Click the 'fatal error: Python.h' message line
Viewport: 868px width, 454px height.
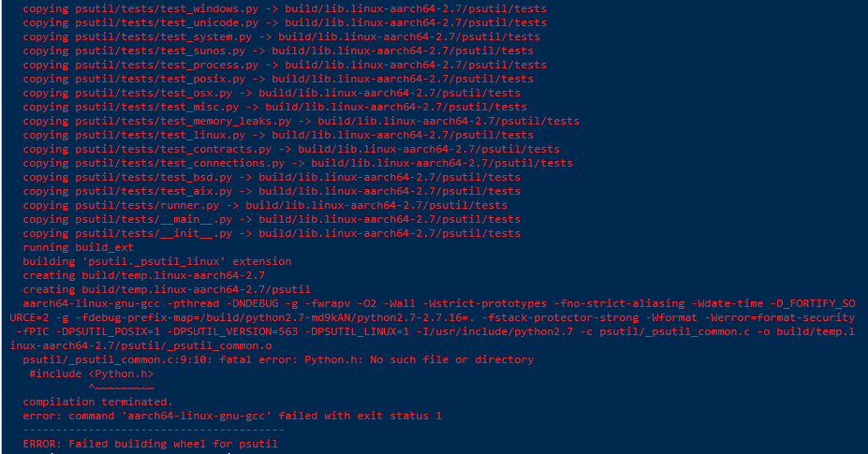click(278, 359)
